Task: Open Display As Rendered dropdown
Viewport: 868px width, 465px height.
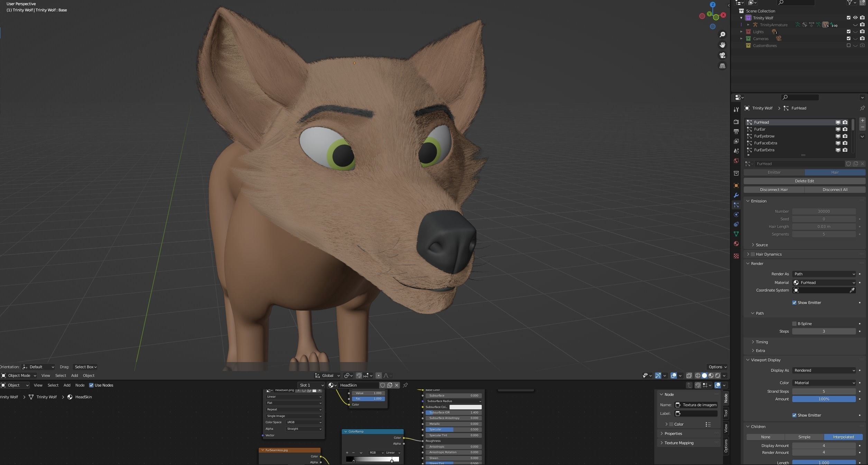Action: tap(824, 370)
